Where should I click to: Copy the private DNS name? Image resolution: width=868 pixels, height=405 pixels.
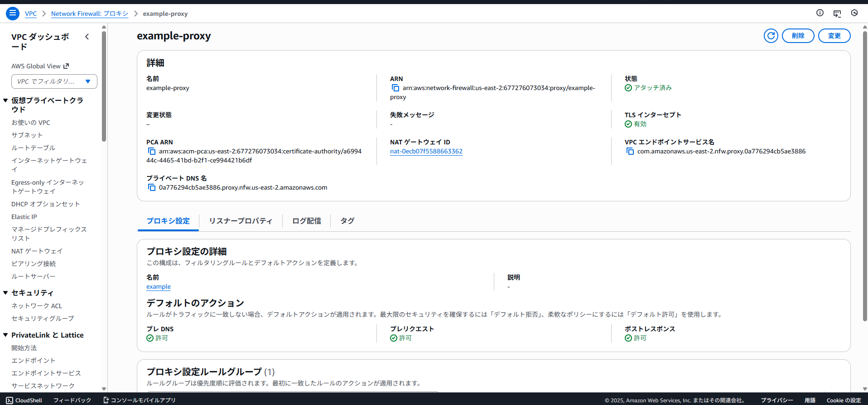click(x=151, y=187)
